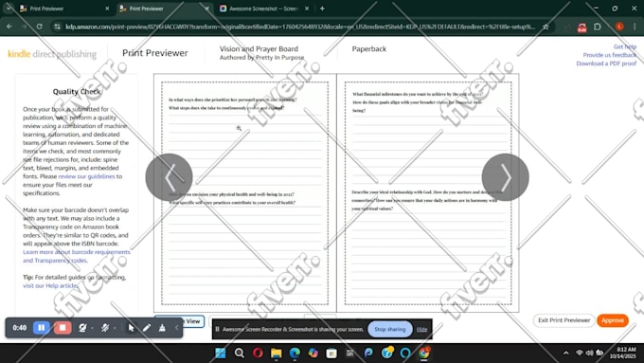The height and width of the screenshot is (363, 644).
Task: Click Download a PDF proof link
Action: [x=606, y=64]
